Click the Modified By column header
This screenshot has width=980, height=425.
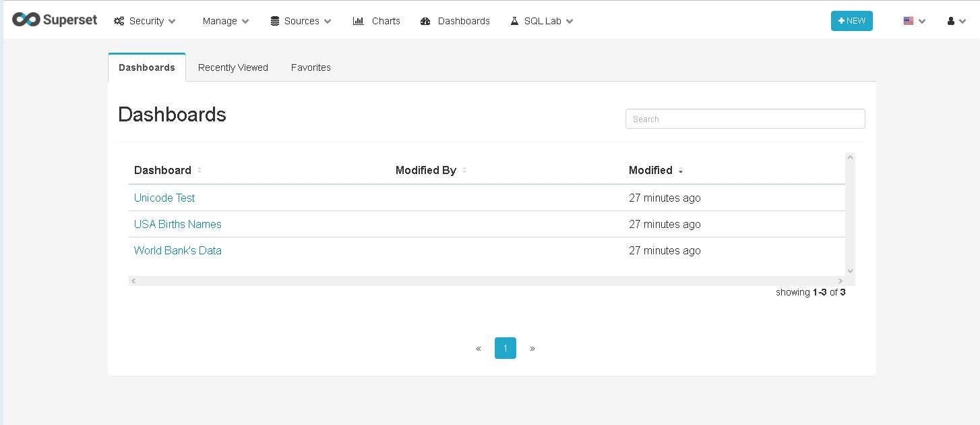(426, 170)
